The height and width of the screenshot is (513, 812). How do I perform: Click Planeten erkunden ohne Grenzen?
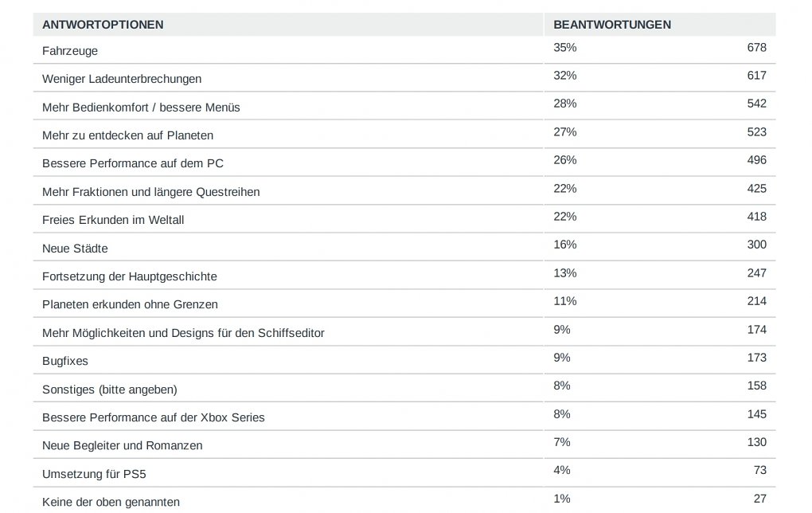click(130, 304)
